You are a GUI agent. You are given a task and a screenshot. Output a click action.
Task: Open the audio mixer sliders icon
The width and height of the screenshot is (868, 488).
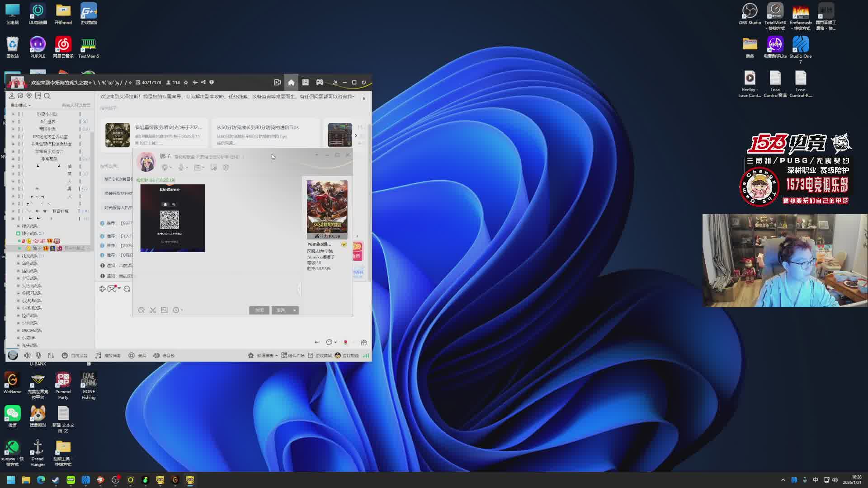[x=51, y=356]
